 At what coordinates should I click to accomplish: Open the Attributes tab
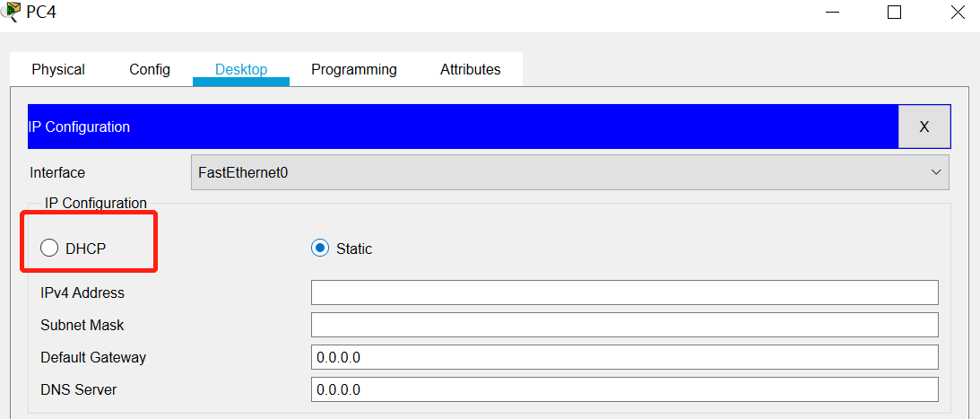(x=471, y=69)
